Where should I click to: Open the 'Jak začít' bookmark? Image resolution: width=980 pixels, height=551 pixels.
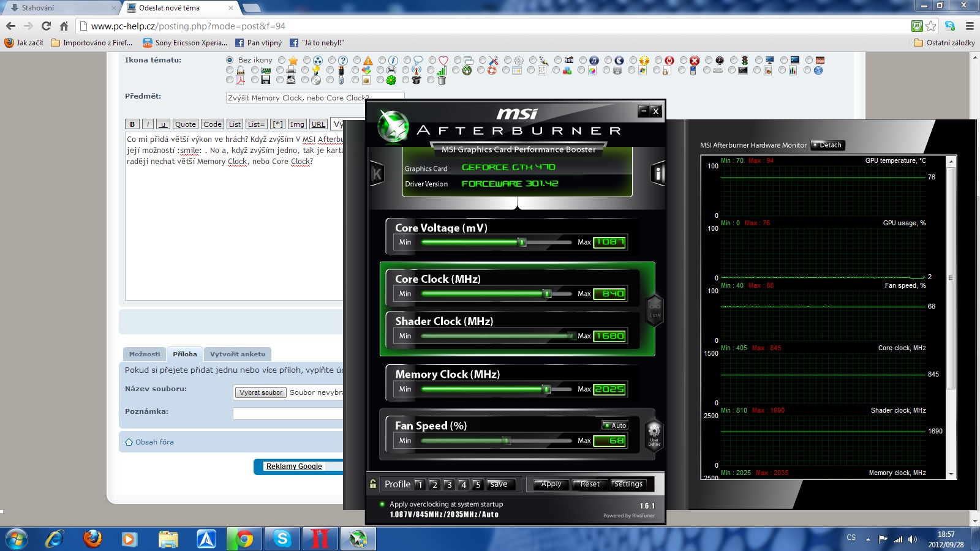click(24, 43)
